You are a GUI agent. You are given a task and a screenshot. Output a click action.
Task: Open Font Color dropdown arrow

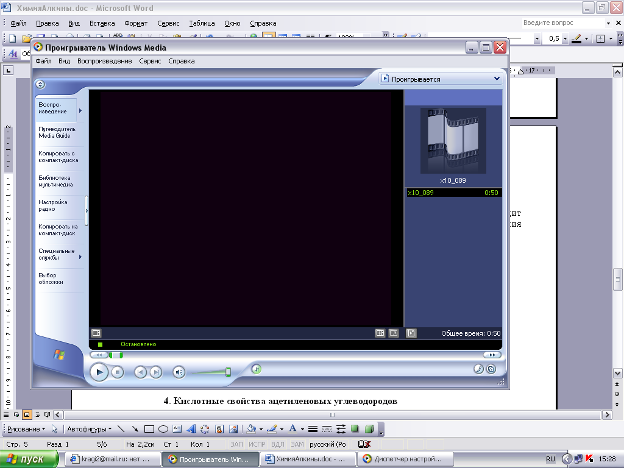pyautogui.click(x=302, y=429)
